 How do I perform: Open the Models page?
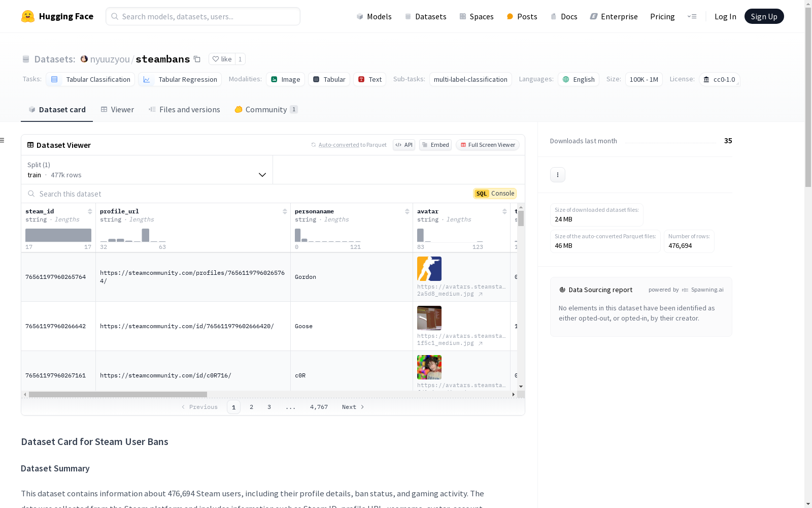click(x=374, y=16)
